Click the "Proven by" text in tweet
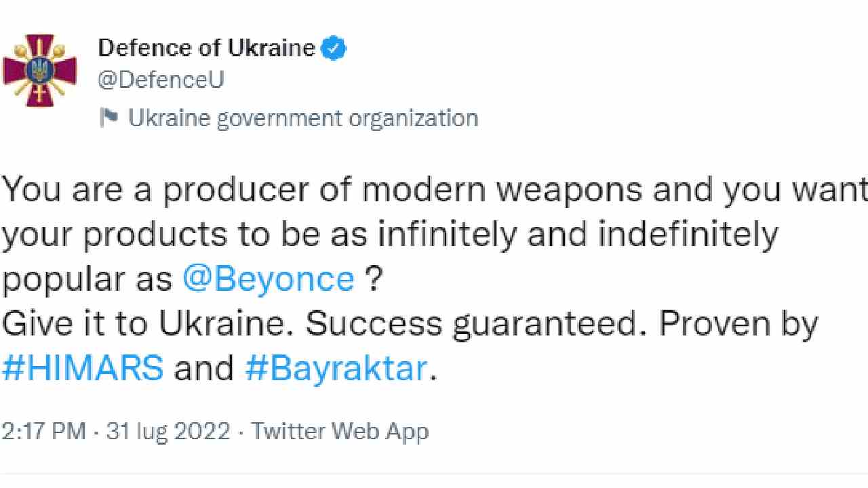The height and width of the screenshot is (488, 868). [738, 325]
